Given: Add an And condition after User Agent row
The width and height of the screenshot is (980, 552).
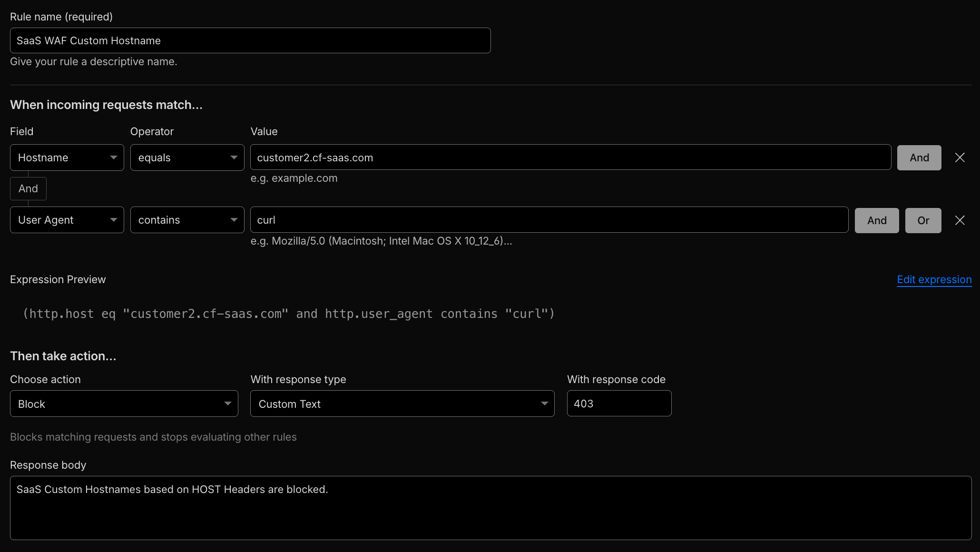Looking at the screenshot, I should click(x=876, y=220).
